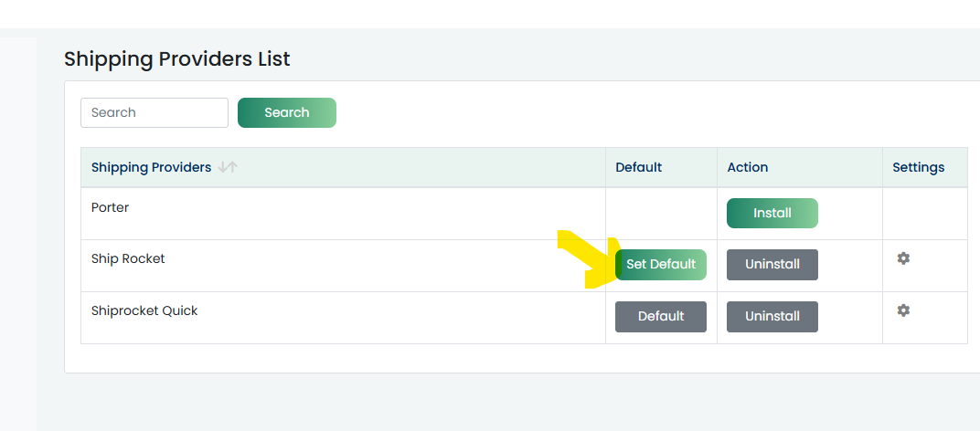Open Shiprocket Quick settings gear icon
The width and height of the screenshot is (980, 431).
coord(903,310)
